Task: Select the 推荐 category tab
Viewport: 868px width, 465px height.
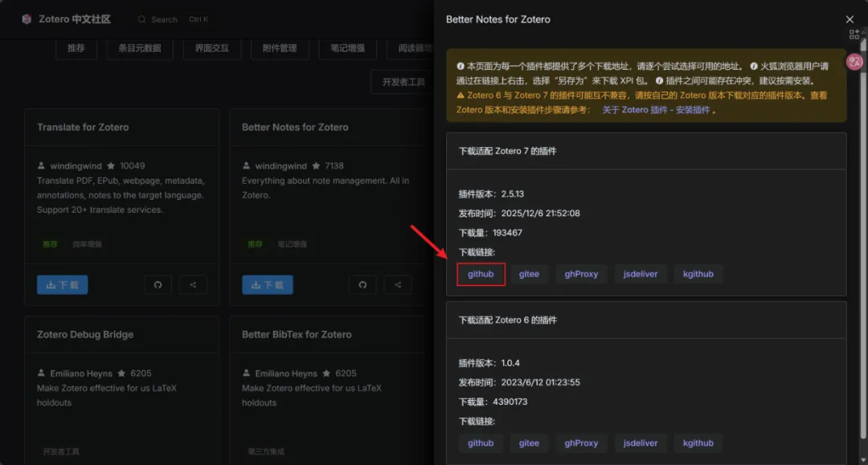Action: (76, 49)
